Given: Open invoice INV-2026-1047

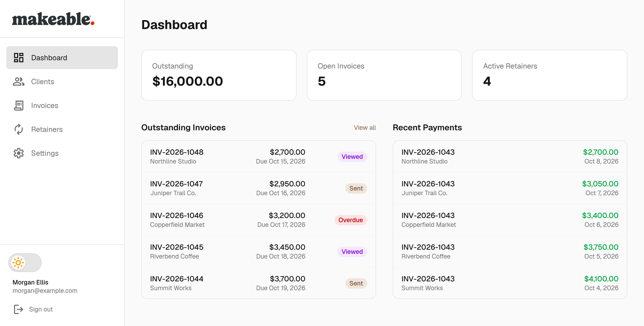Looking at the screenshot, I should coord(258,188).
